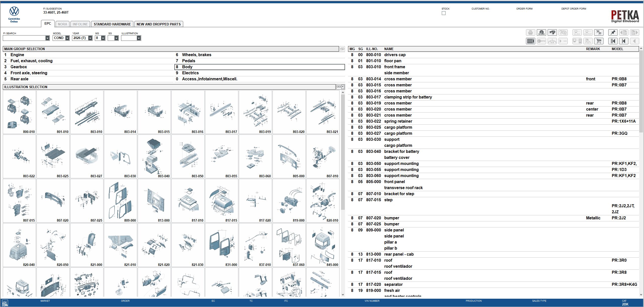Select main group 6 Wheels, brakes
This screenshot has width=644, height=307.
click(x=197, y=55)
